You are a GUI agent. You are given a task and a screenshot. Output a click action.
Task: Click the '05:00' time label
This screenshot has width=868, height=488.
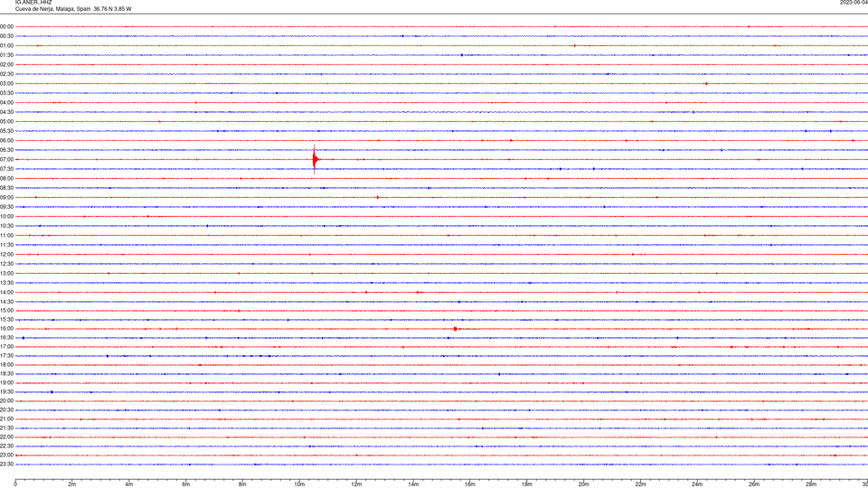(6, 121)
